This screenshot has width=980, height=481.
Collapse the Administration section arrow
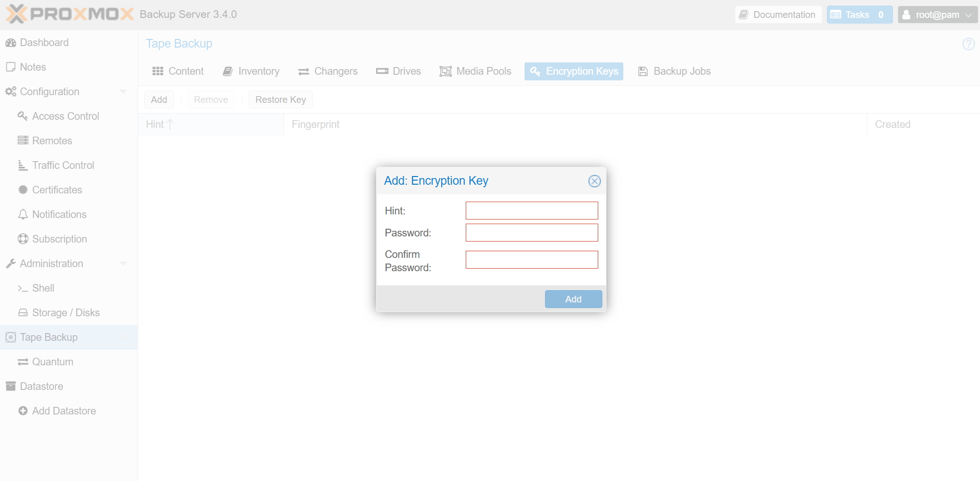(x=123, y=264)
